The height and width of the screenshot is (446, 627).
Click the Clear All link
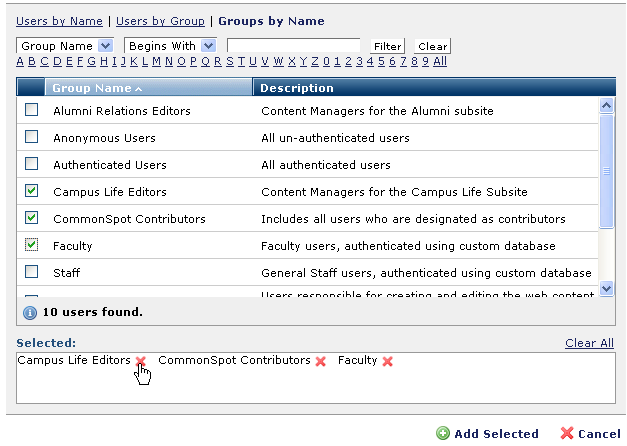(588, 343)
